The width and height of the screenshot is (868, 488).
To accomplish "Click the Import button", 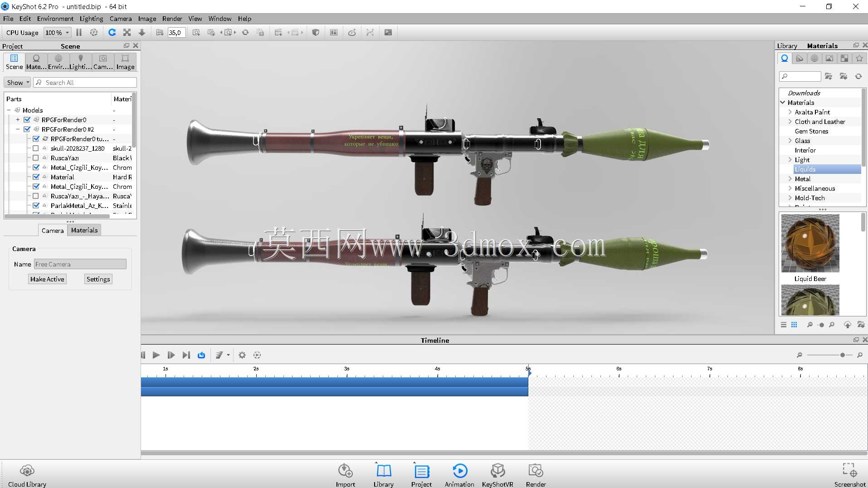I will 346,475.
